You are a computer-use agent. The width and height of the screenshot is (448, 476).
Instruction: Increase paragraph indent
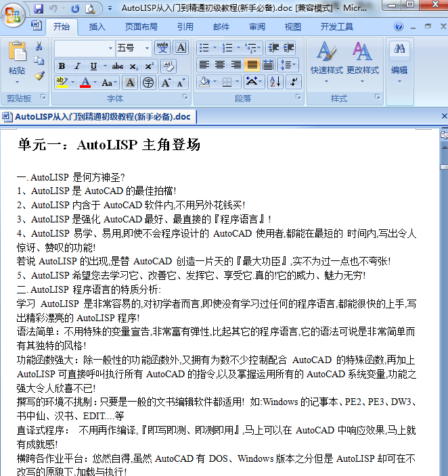pos(288,47)
